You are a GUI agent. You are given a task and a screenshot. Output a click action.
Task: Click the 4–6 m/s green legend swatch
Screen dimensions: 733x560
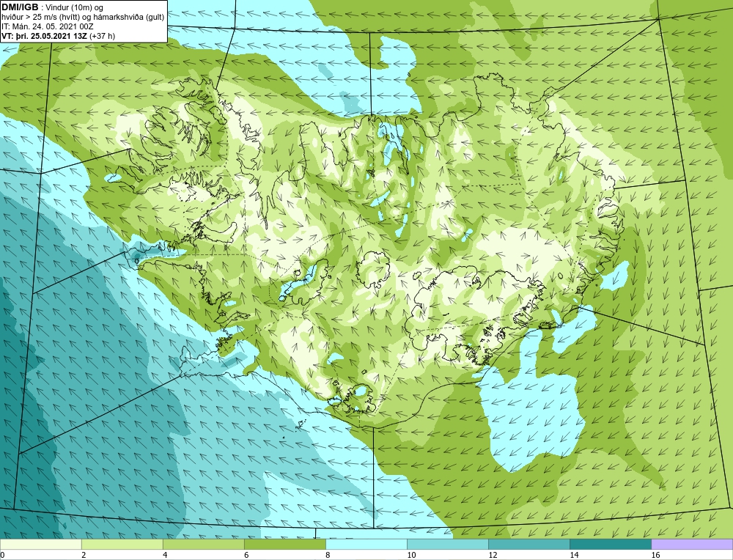pos(203,544)
